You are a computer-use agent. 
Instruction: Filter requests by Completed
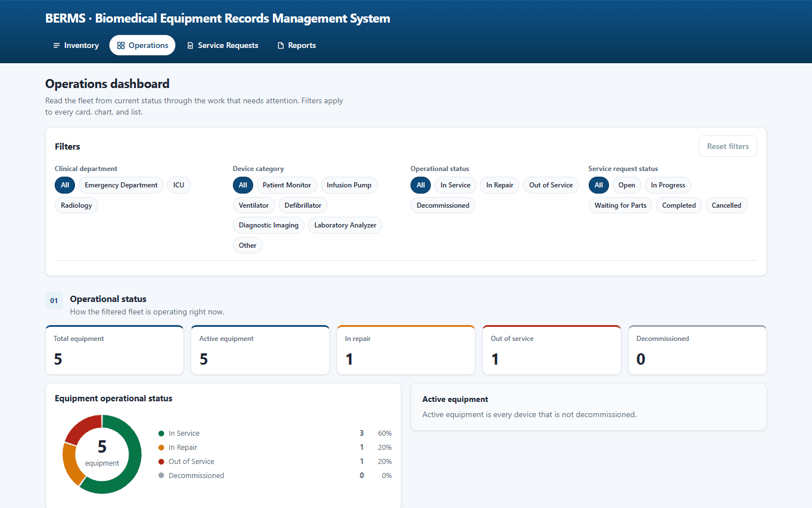click(x=679, y=205)
